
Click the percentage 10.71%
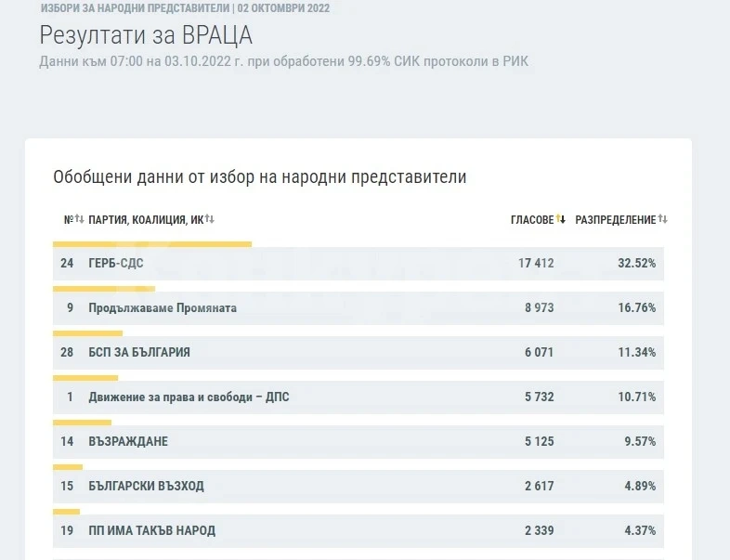[x=637, y=397]
